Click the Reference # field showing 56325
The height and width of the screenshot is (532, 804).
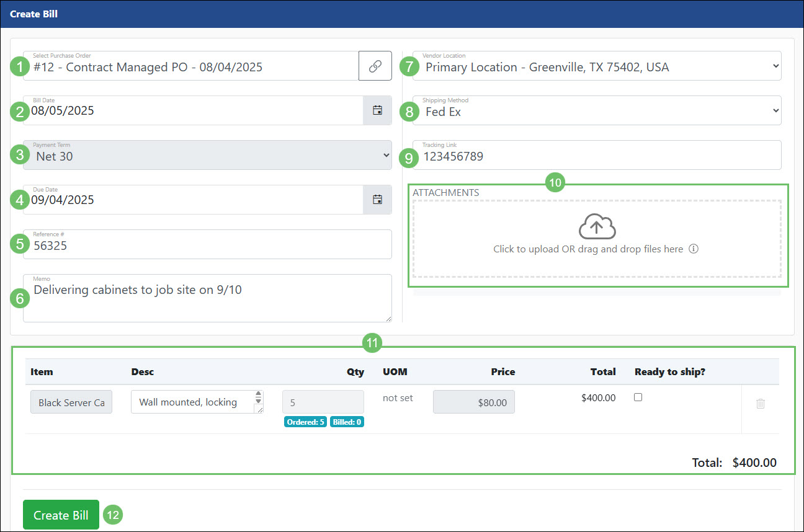point(207,244)
